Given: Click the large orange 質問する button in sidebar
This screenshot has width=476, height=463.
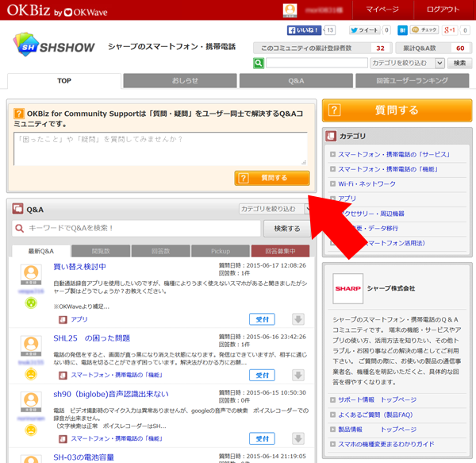Looking at the screenshot, I should [397, 111].
